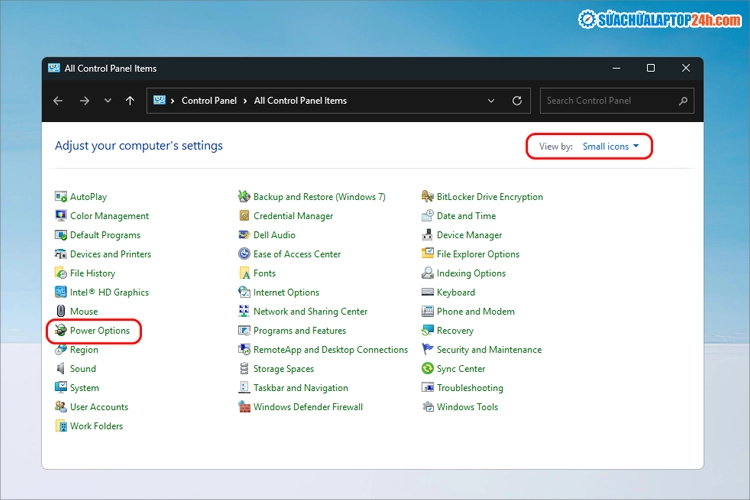Open Network and Sharing Center
This screenshot has width=750, height=500.
(x=310, y=312)
